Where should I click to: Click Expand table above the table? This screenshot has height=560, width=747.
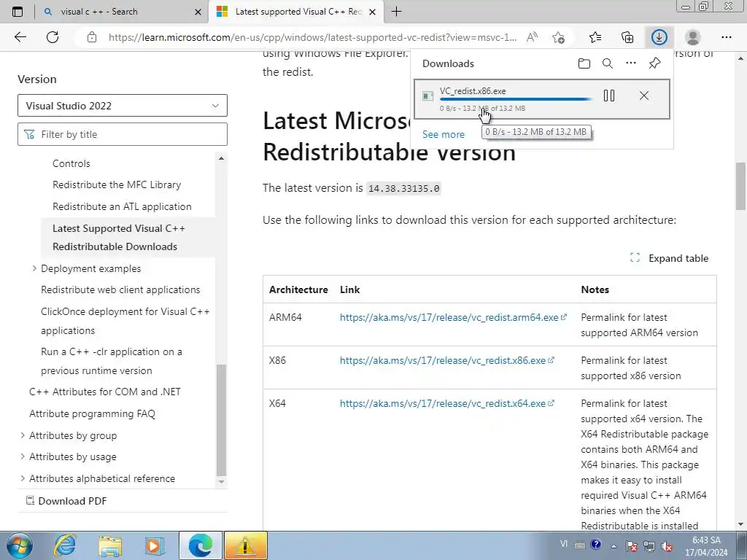pyautogui.click(x=670, y=258)
